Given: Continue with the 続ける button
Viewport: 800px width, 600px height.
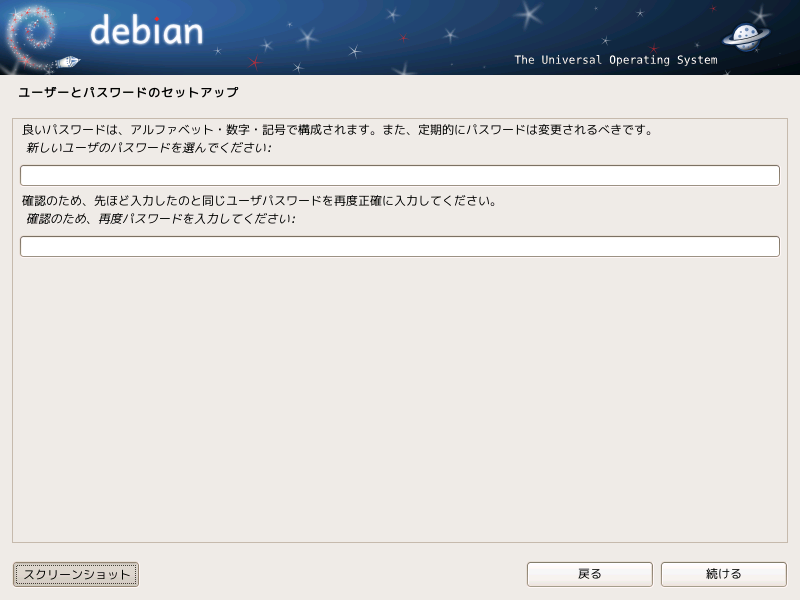Looking at the screenshot, I should (723, 574).
